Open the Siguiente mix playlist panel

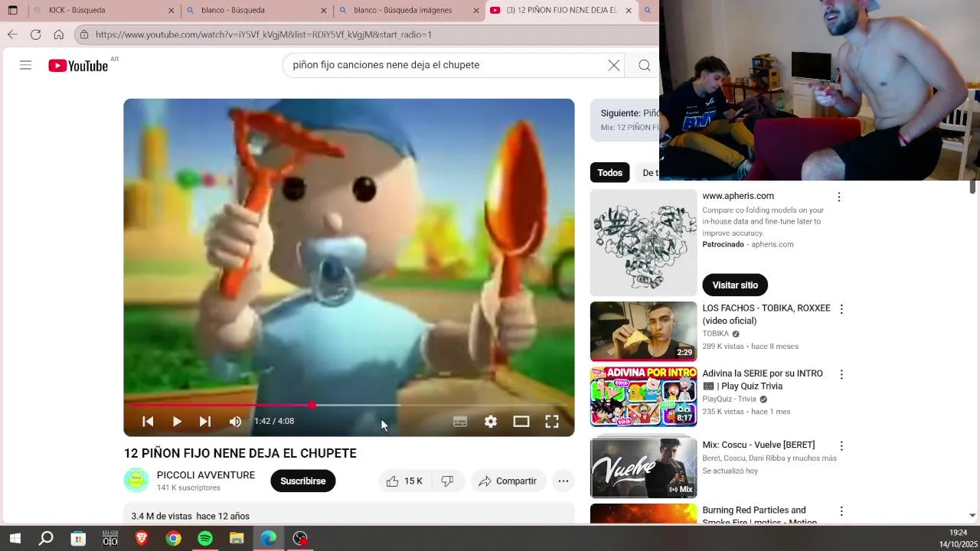click(625, 120)
